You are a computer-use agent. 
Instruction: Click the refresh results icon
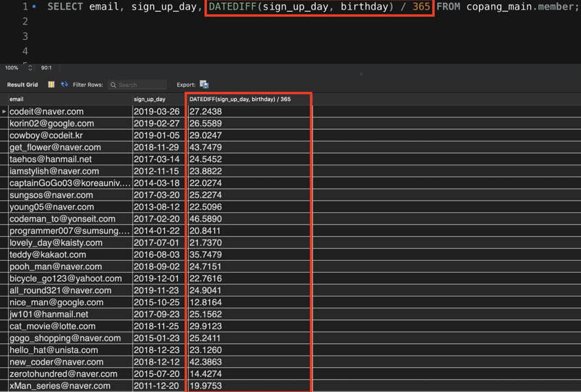[x=65, y=84]
